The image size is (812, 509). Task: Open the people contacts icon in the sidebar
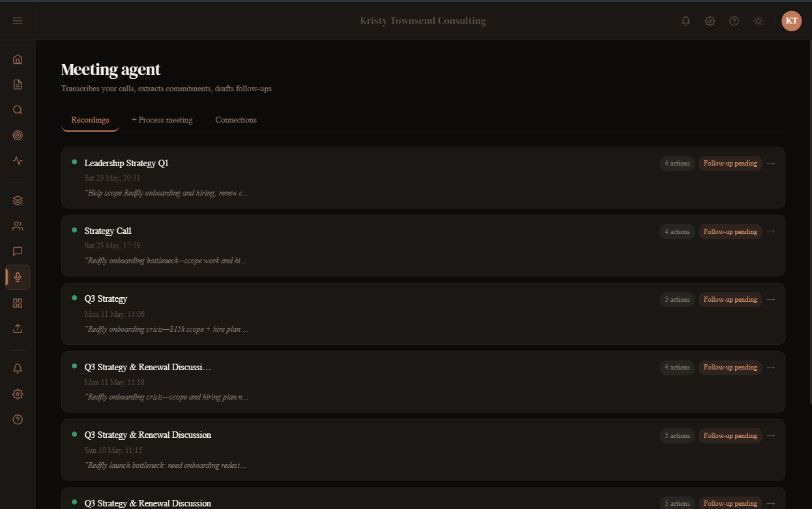click(18, 226)
